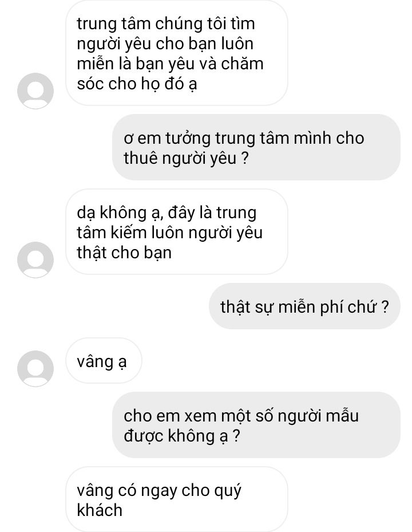Screen dimensions: 412x532
Task: Select the short reply "vâng ạ"
Action: click(x=104, y=361)
